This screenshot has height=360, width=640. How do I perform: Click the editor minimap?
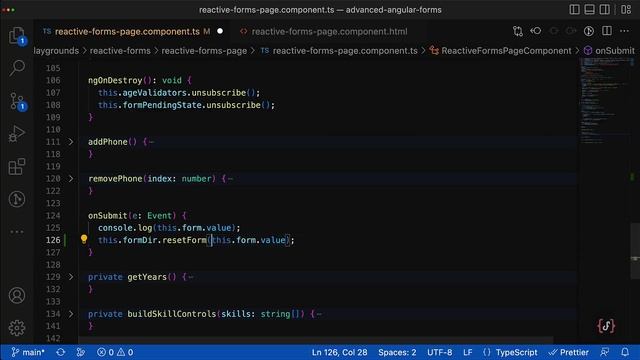[606, 102]
